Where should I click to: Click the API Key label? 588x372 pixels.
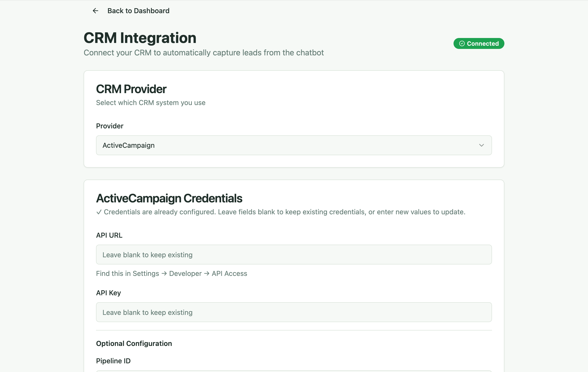pos(108,293)
